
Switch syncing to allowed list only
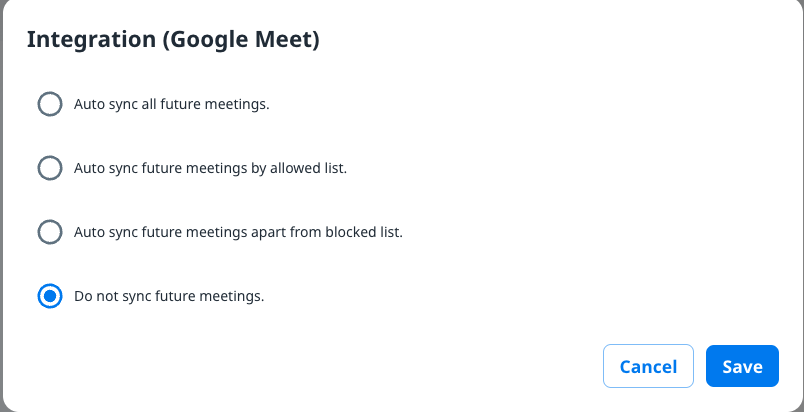50,168
